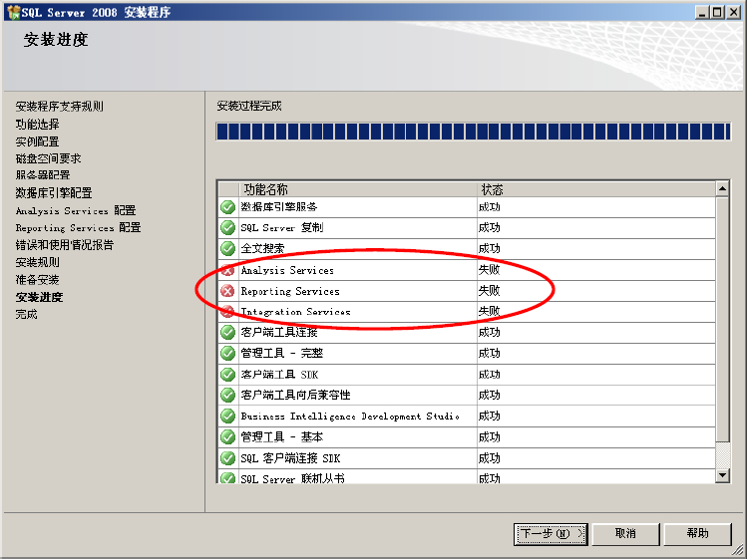
Task: Click the Analysis Services feature name in list
Action: pyautogui.click(x=287, y=270)
